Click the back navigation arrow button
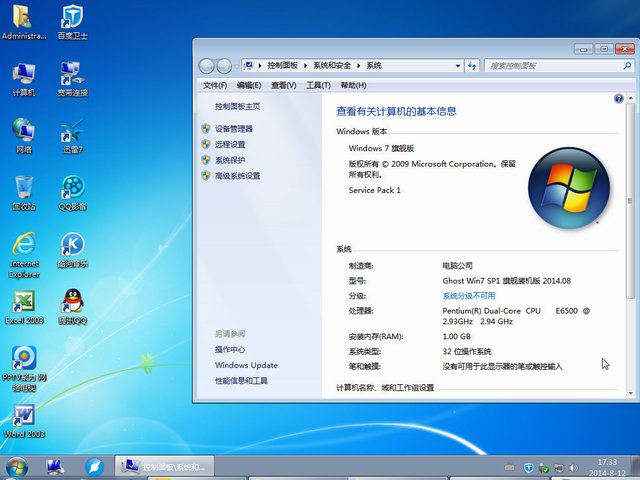The height and width of the screenshot is (480, 640). pyautogui.click(x=207, y=66)
